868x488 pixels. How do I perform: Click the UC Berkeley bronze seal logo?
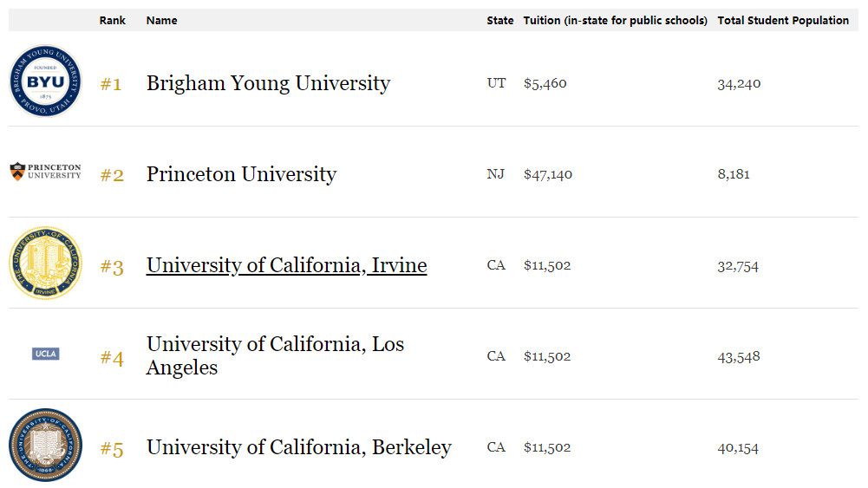(45, 445)
